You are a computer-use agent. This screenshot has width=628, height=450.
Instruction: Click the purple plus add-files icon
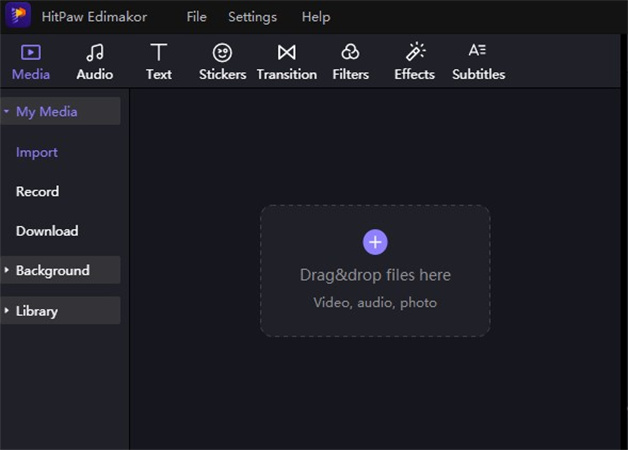tap(375, 241)
